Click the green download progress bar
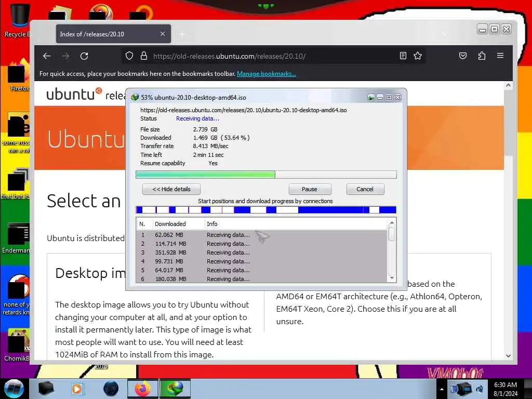The width and height of the screenshot is (532, 399). pyautogui.click(x=266, y=175)
